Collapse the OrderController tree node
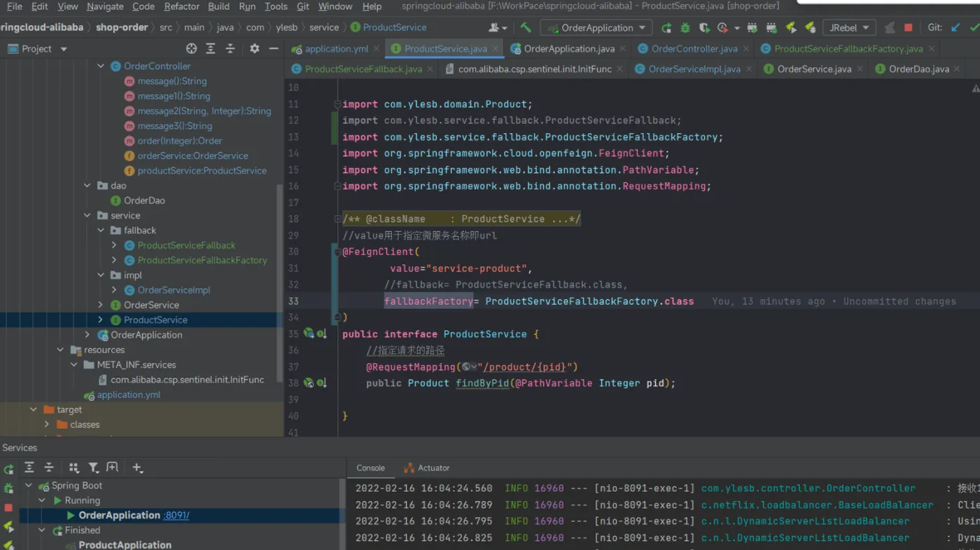Screen dimensions: 980x550 pyautogui.click(x=101, y=66)
